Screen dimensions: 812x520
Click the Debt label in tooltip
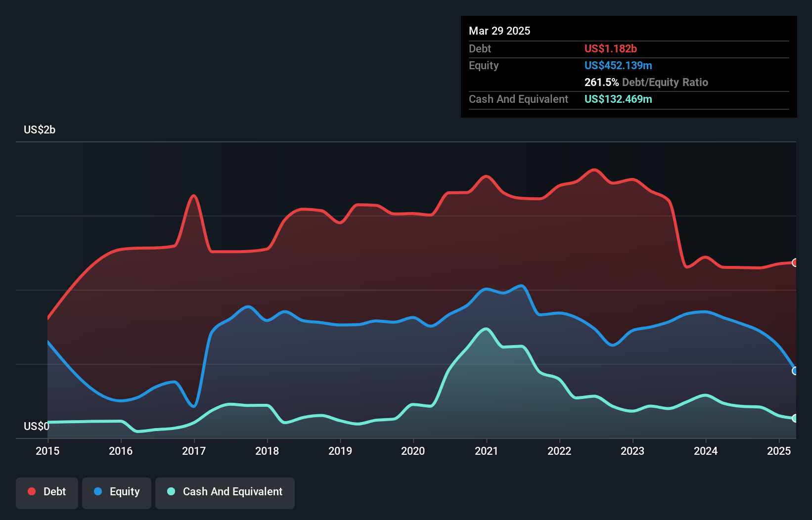(x=480, y=48)
